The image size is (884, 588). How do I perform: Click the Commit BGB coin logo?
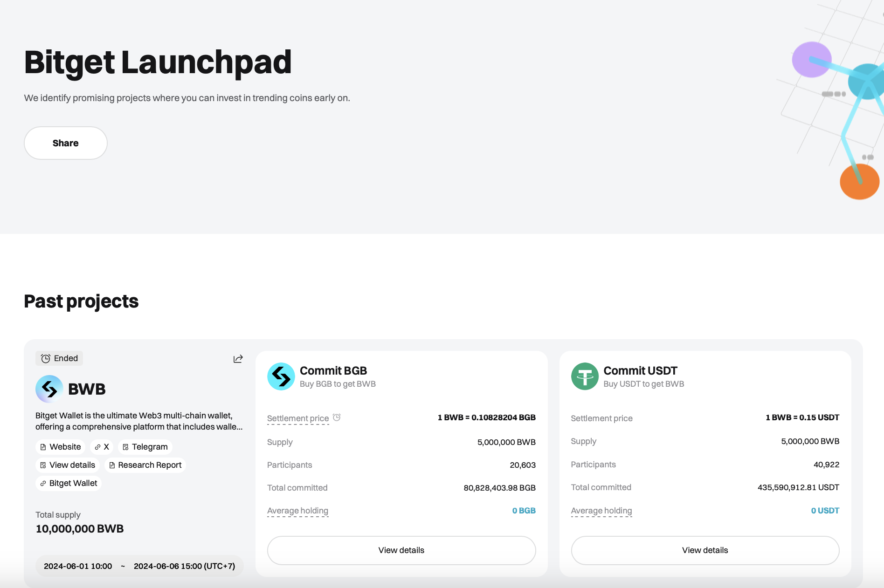click(281, 376)
